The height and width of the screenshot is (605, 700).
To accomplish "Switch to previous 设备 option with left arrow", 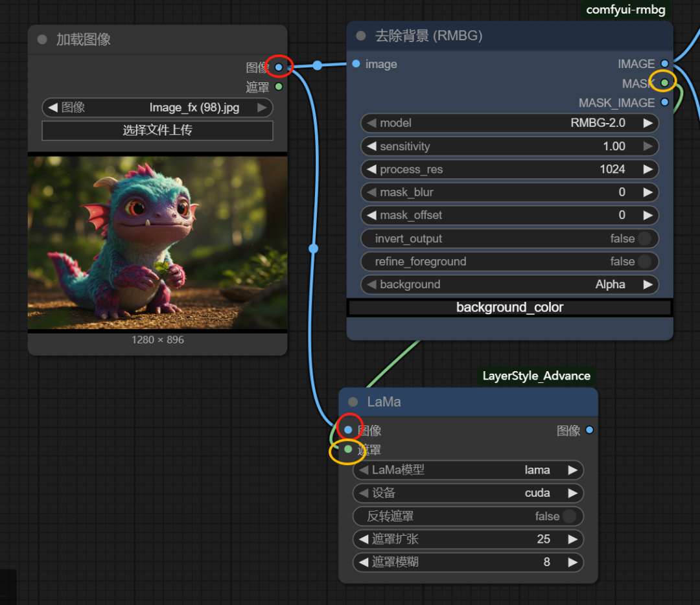I will 364,493.
